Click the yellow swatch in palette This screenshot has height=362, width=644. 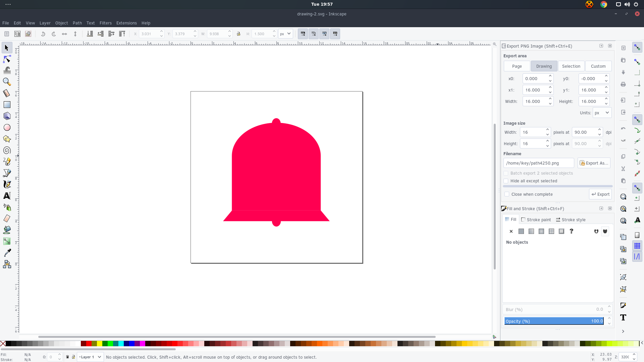[100, 344]
